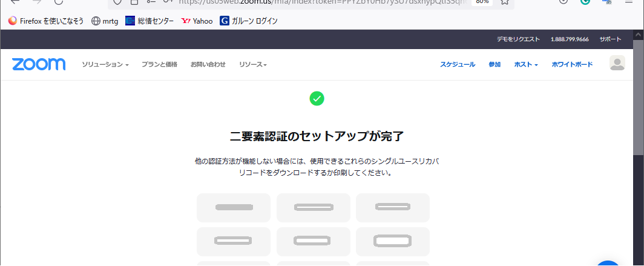Open the 総情センター bookmark
644x266 pixels.
tap(149, 21)
